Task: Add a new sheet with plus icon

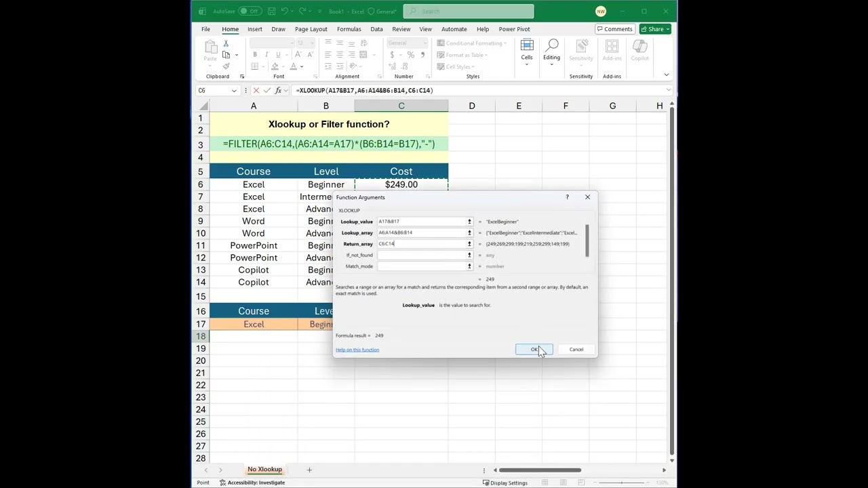Action: click(x=309, y=470)
